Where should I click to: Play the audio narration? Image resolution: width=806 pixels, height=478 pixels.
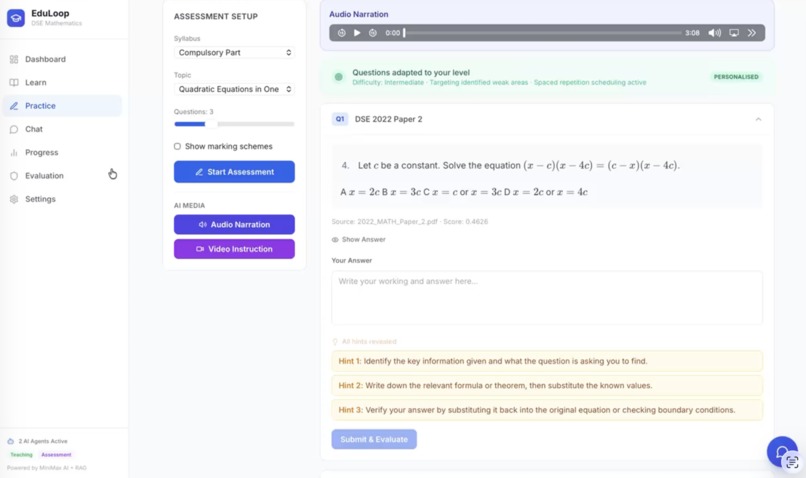click(357, 33)
